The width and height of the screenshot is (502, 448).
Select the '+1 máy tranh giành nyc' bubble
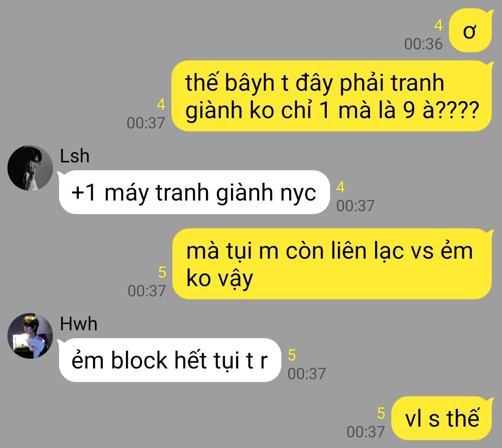point(194,192)
